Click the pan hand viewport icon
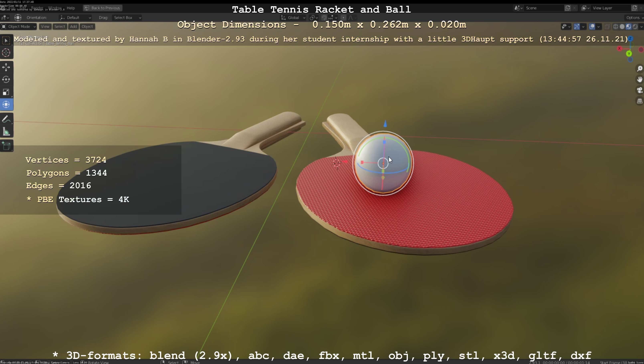Viewport: 644px width, 364px height. pos(640,79)
